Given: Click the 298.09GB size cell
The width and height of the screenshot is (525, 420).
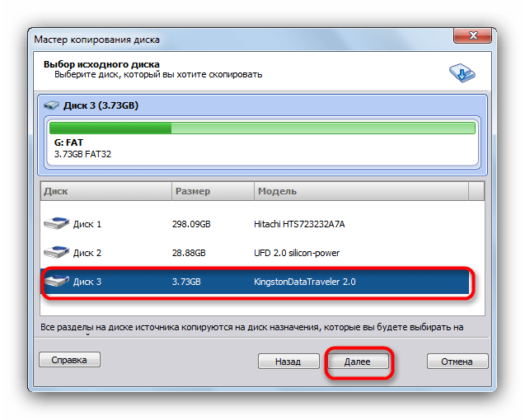Looking at the screenshot, I should 191,224.
